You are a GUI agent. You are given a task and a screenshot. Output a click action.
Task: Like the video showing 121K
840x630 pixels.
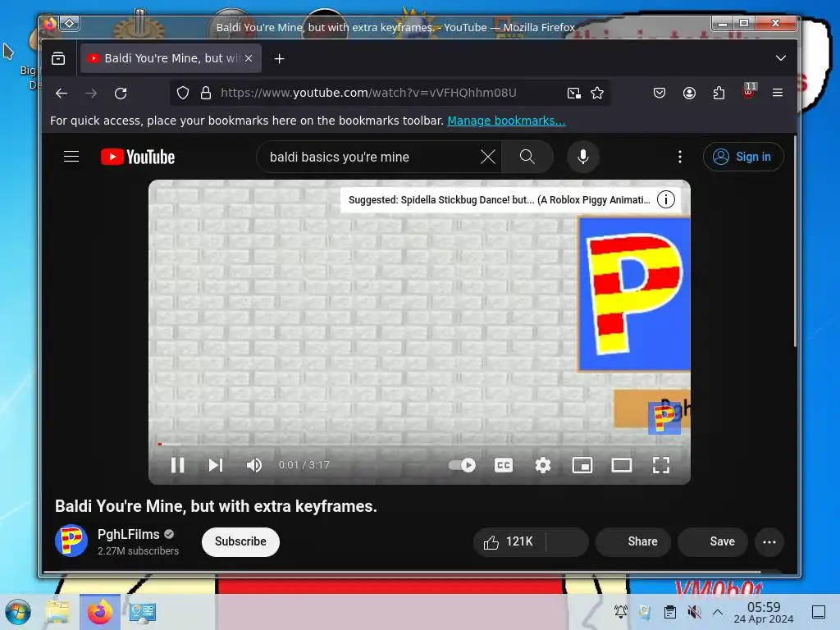coord(509,541)
